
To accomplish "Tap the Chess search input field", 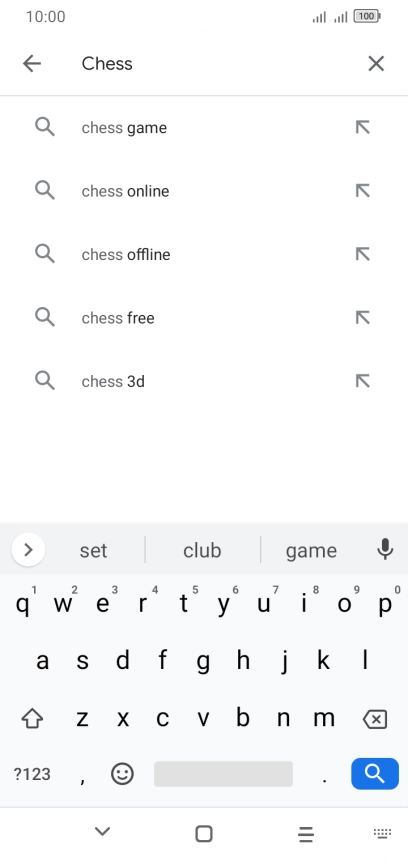I will point(214,64).
